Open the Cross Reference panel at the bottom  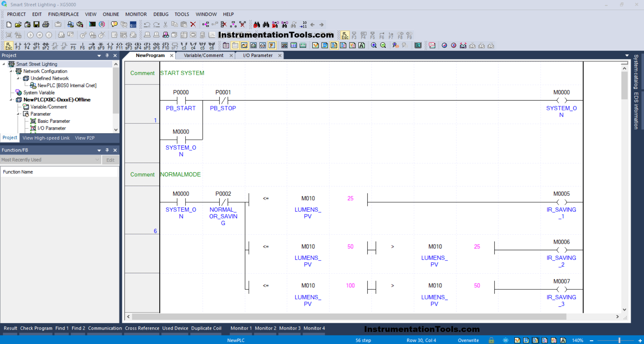pyautogui.click(x=142, y=328)
